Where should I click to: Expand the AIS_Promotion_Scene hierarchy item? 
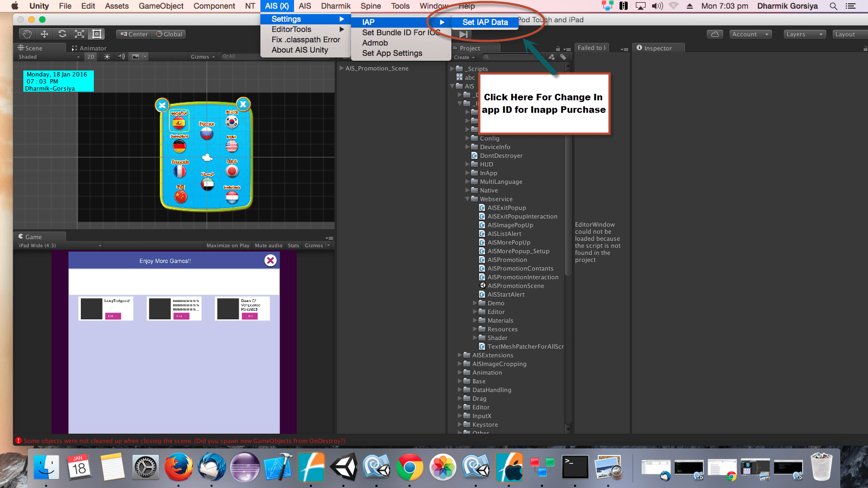(x=341, y=68)
